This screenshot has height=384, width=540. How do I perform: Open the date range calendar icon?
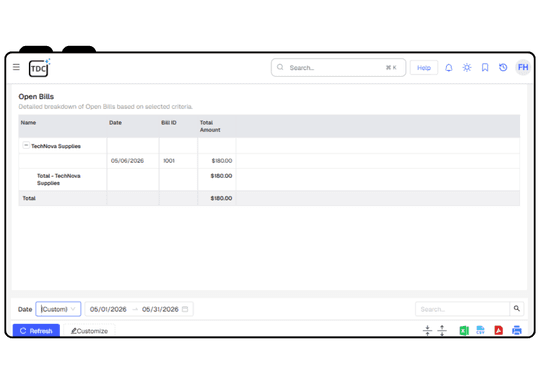(185, 309)
